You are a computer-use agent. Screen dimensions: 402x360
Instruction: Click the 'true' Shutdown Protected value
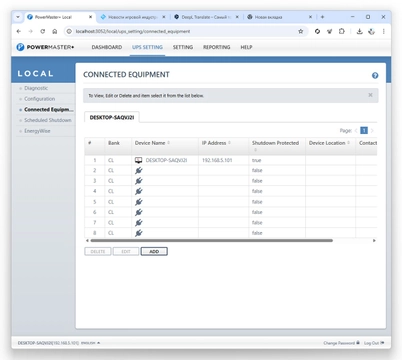(x=256, y=160)
